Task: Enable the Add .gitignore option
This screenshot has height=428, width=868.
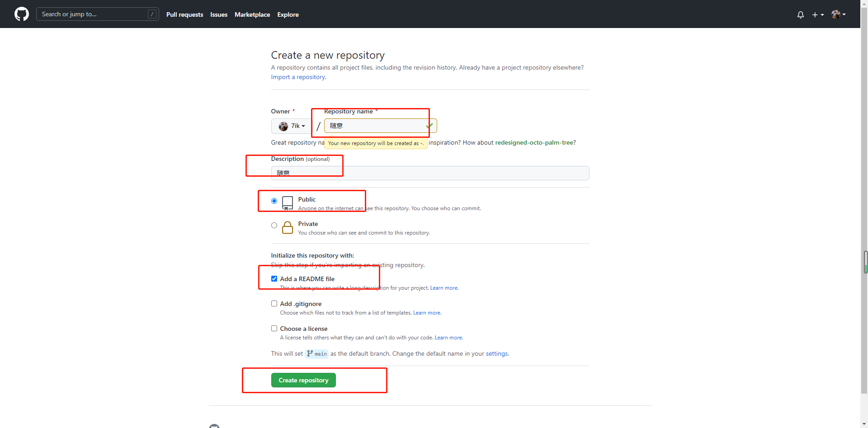Action: click(274, 303)
